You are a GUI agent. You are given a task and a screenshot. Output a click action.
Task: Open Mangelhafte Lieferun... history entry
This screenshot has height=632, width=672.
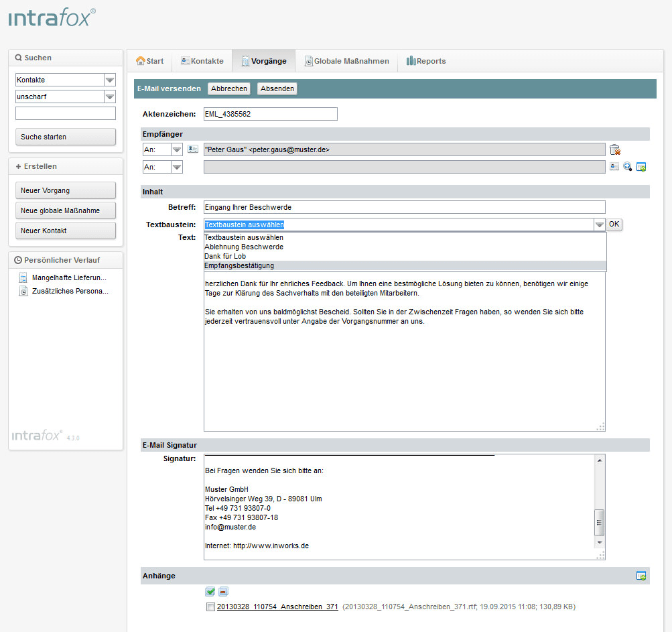(69, 277)
